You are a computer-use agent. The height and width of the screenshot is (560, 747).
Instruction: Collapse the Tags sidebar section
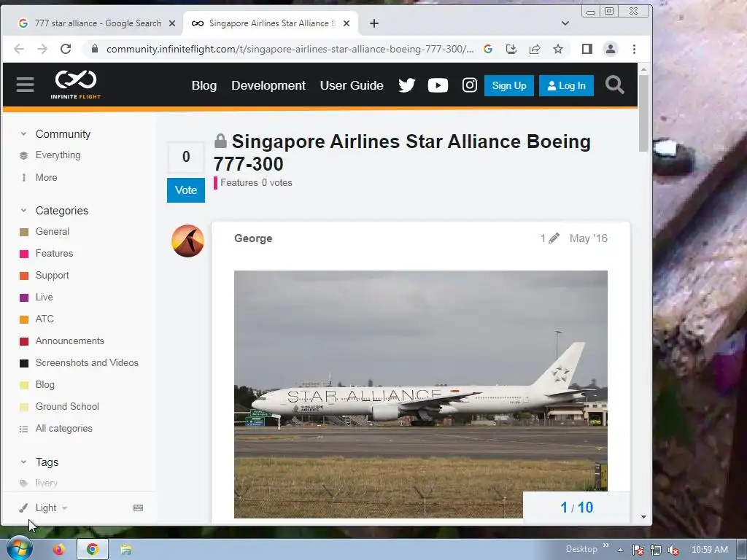click(23, 462)
